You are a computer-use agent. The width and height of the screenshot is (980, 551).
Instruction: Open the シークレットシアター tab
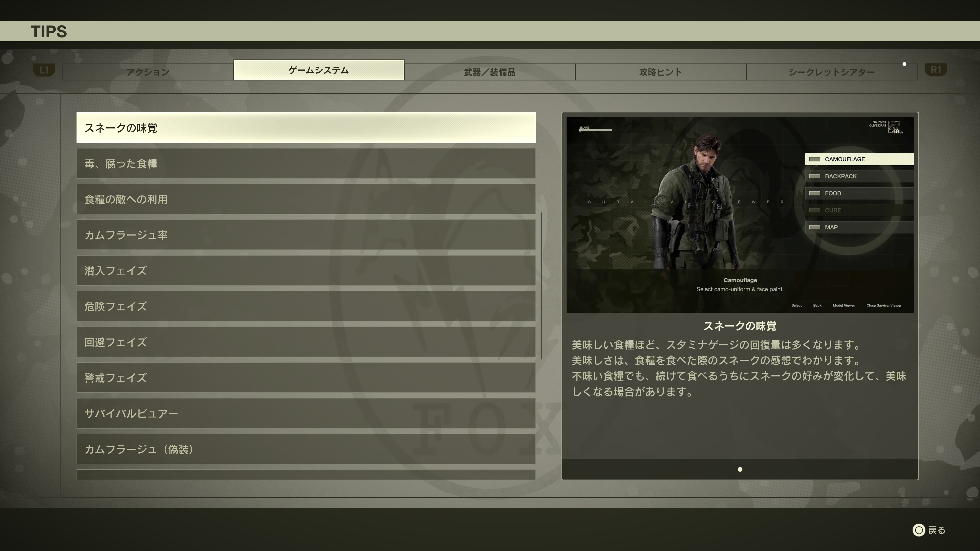[832, 72]
